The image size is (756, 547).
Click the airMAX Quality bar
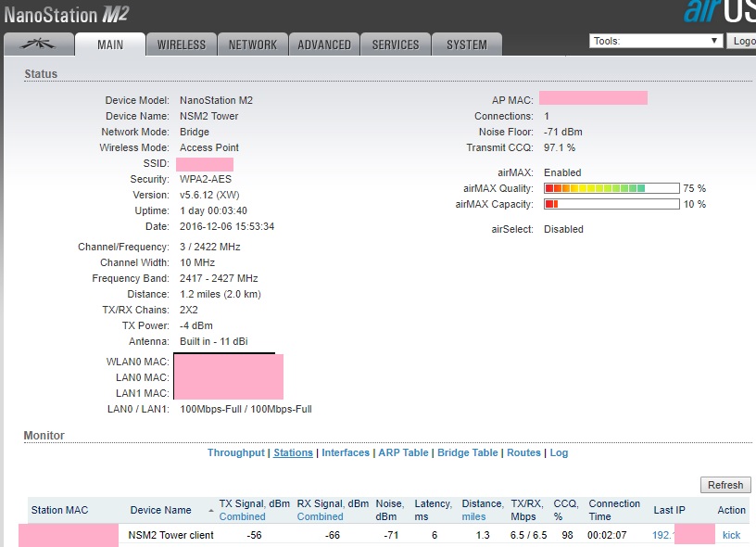[x=611, y=188]
